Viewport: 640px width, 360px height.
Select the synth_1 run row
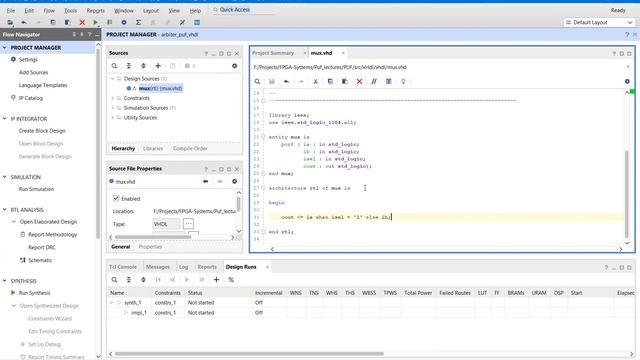coord(371,302)
